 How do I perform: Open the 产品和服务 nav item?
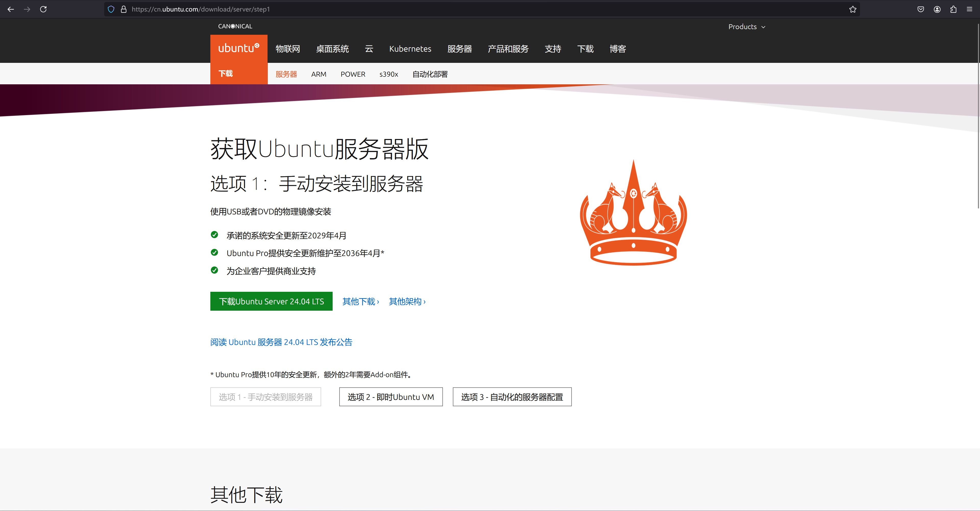point(508,49)
